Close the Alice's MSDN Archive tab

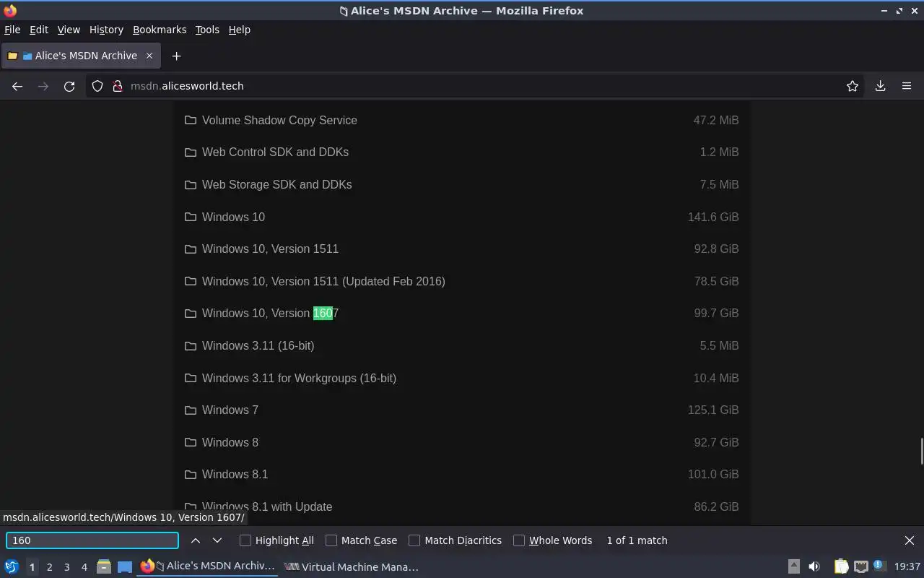click(149, 56)
